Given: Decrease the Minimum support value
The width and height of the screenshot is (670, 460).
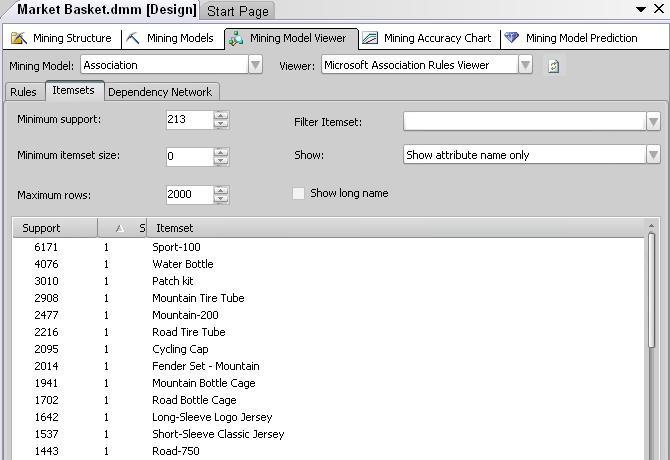Looking at the screenshot, I should [x=221, y=124].
